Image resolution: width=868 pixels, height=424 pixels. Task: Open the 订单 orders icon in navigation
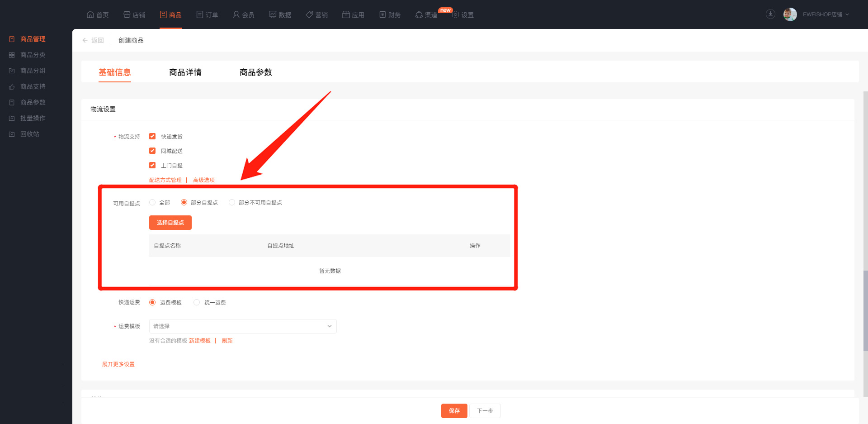click(x=200, y=14)
